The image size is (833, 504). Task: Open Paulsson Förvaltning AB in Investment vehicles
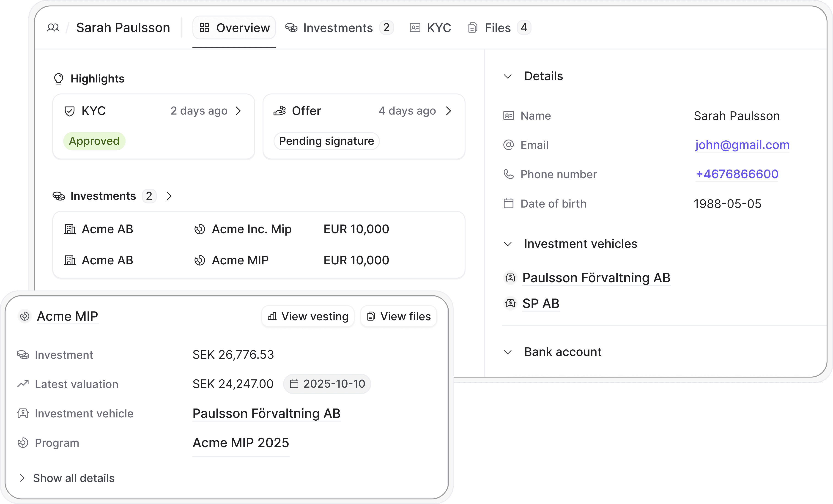[596, 278]
